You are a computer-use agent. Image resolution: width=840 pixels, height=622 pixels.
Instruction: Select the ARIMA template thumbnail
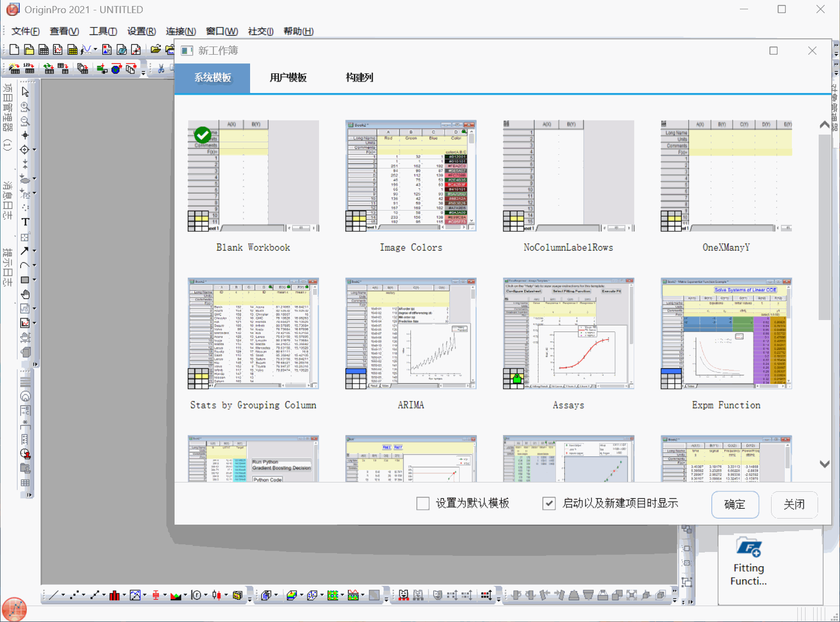click(x=411, y=334)
